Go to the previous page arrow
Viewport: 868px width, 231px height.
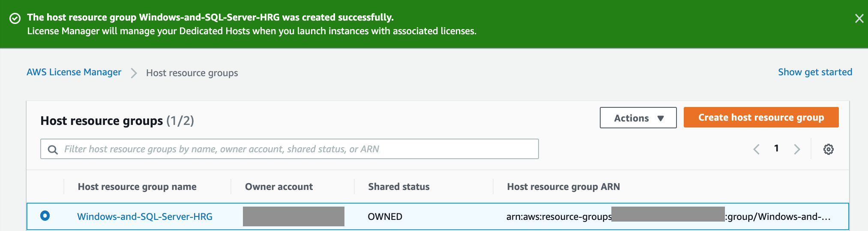pyautogui.click(x=757, y=149)
